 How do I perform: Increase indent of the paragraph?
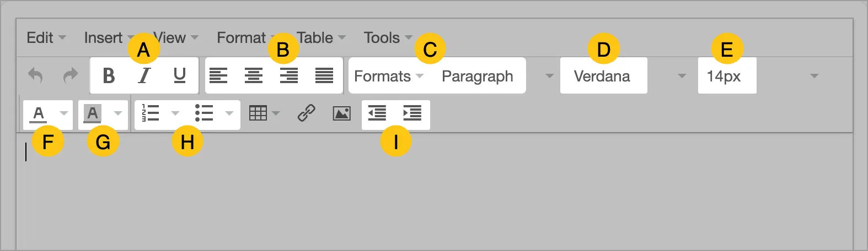tap(412, 113)
